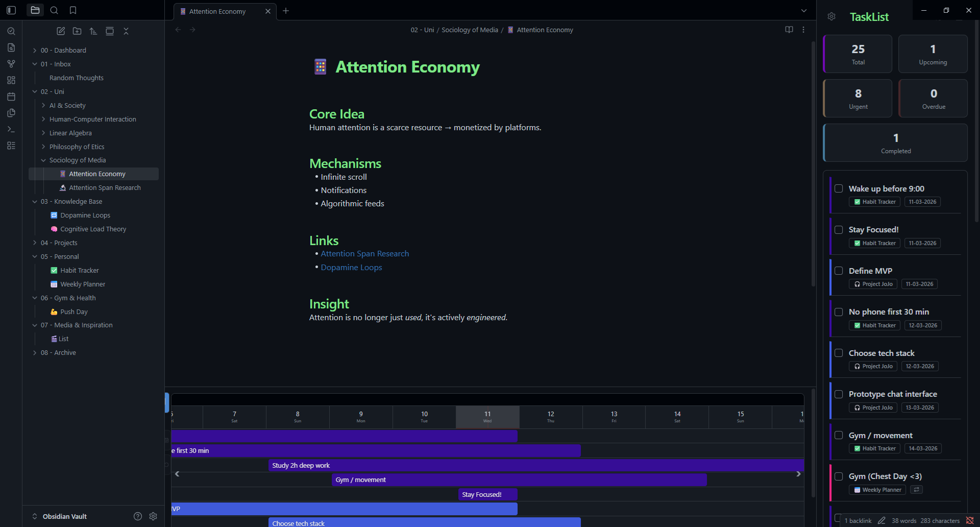The width and height of the screenshot is (980, 527).
Task: Open Attention Span Research note in tree
Action: click(105, 188)
